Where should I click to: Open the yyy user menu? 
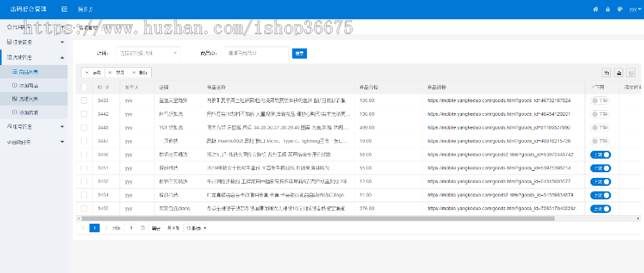tap(635, 9)
